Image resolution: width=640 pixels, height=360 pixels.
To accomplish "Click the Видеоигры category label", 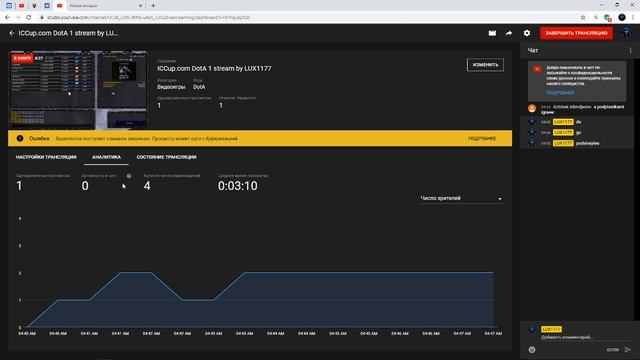I will coord(171,87).
